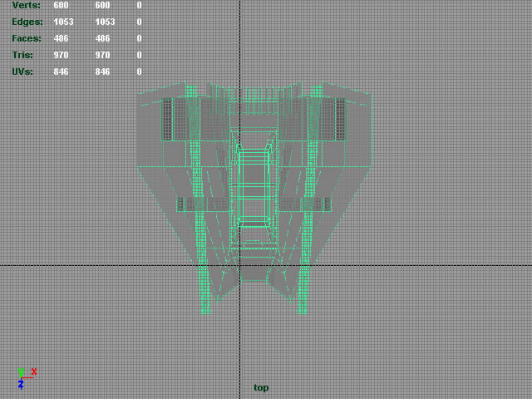Click the "Faces:" poly count label

pyautogui.click(x=27, y=38)
